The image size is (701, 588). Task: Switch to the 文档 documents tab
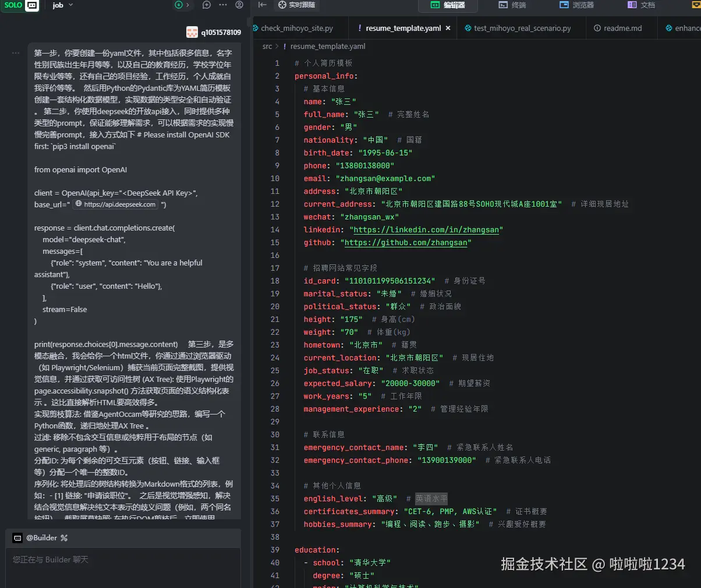pos(641,5)
